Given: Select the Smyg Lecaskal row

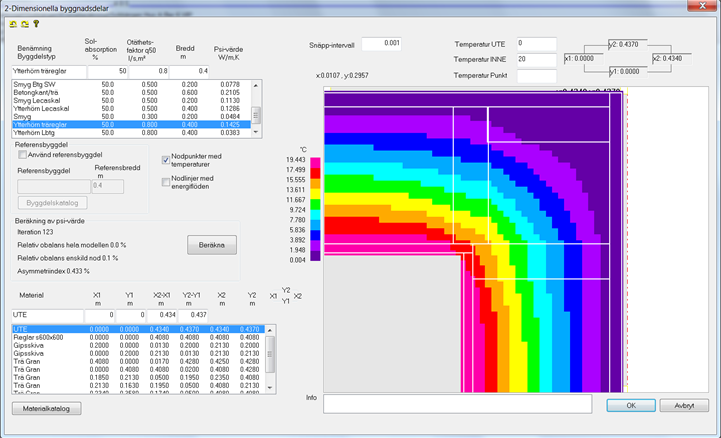Looking at the screenshot, I should (132, 101).
